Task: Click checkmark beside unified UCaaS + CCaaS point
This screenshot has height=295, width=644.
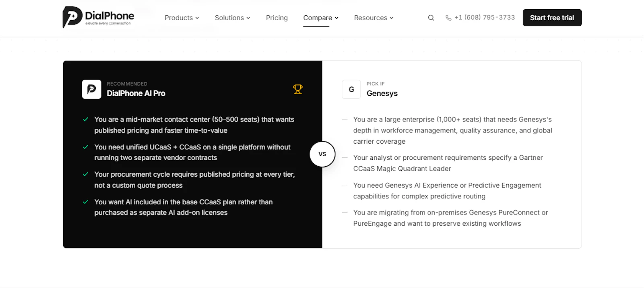Action: 85,147
